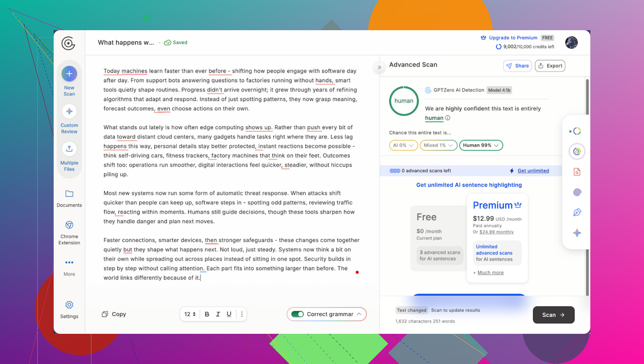Image resolution: width=644 pixels, height=364 pixels.
Task: Click the Copy text icon
Action: (105, 314)
